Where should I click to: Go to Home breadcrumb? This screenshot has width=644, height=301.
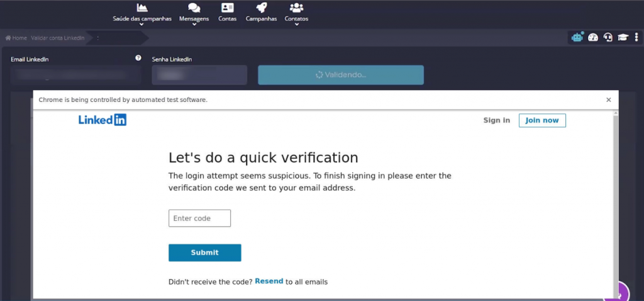16,38
